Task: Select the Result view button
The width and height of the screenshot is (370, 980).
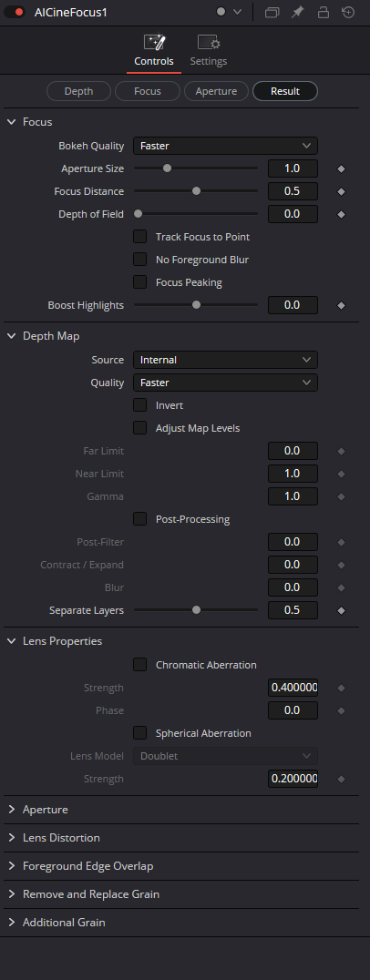Action: click(285, 91)
